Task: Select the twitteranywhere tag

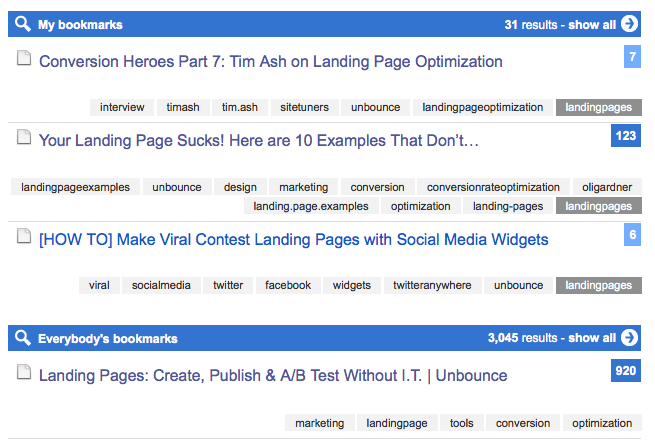Action: tap(428, 285)
